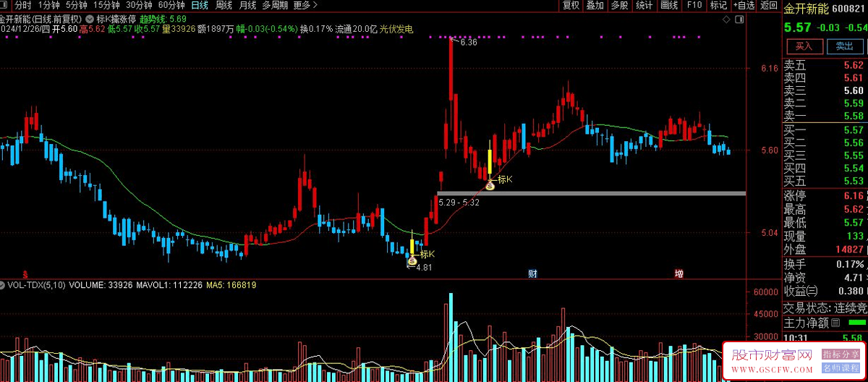
Task: Click the 标记 mark button
Action: [x=718, y=5]
